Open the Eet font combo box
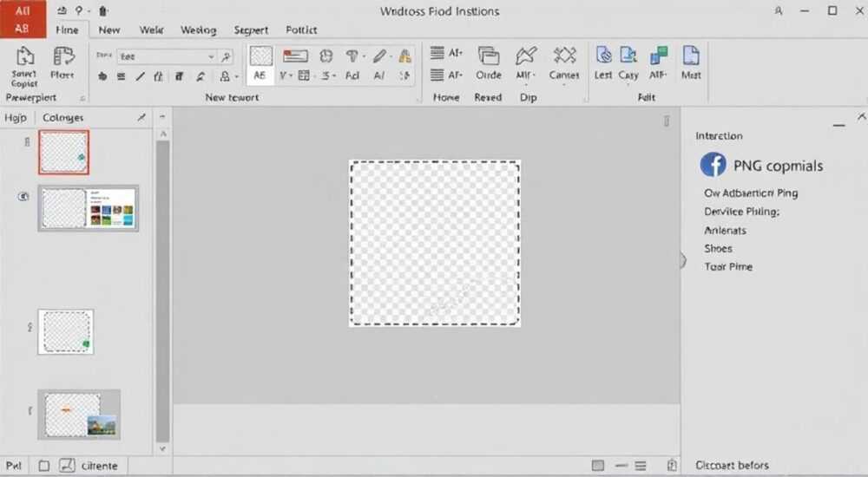The width and height of the screenshot is (868, 477). pyautogui.click(x=168, y=56)
